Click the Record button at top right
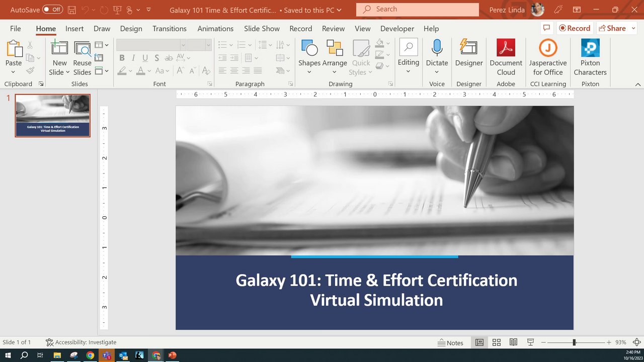Screen dimensions: 644x362 click(575, 28)
